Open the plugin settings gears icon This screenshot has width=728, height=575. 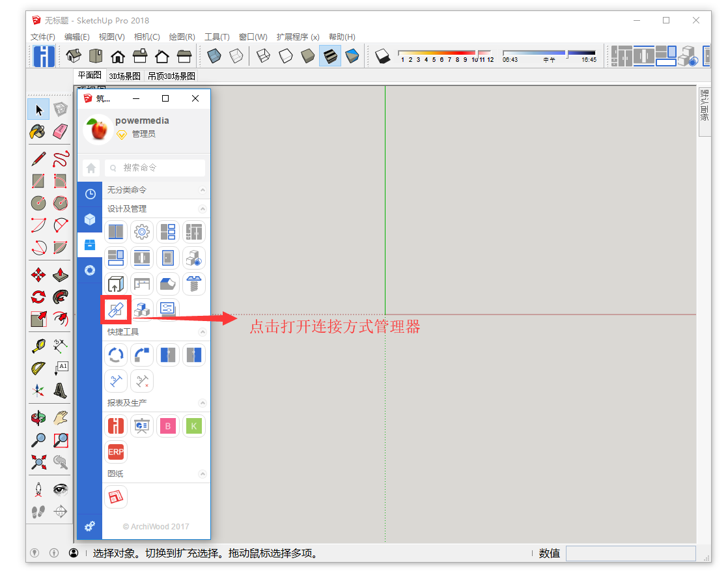[x=90, y=526]
